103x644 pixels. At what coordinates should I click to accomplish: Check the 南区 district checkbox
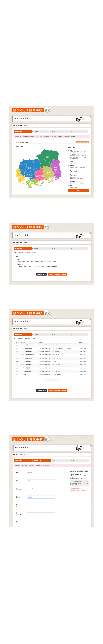click(x=26, y=262)
